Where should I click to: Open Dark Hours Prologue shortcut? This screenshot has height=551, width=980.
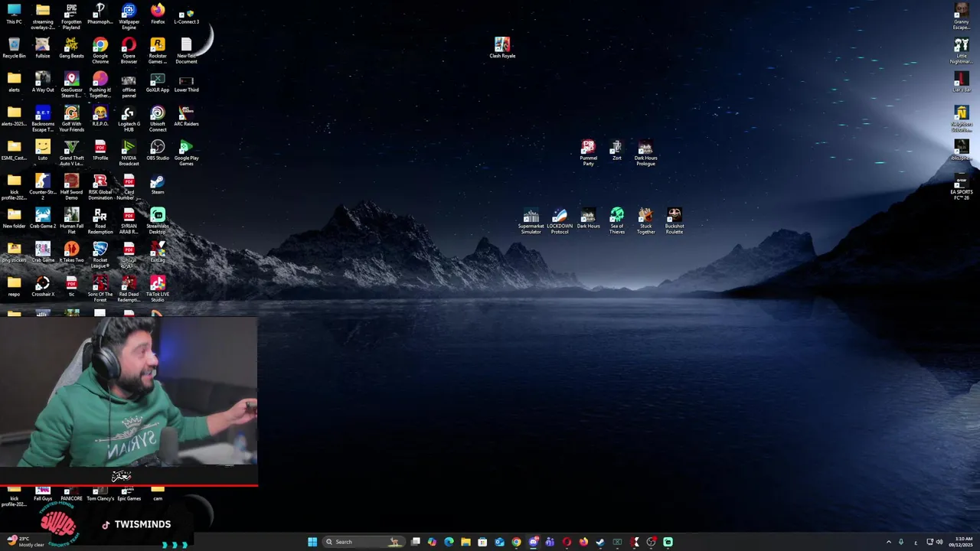645,153
